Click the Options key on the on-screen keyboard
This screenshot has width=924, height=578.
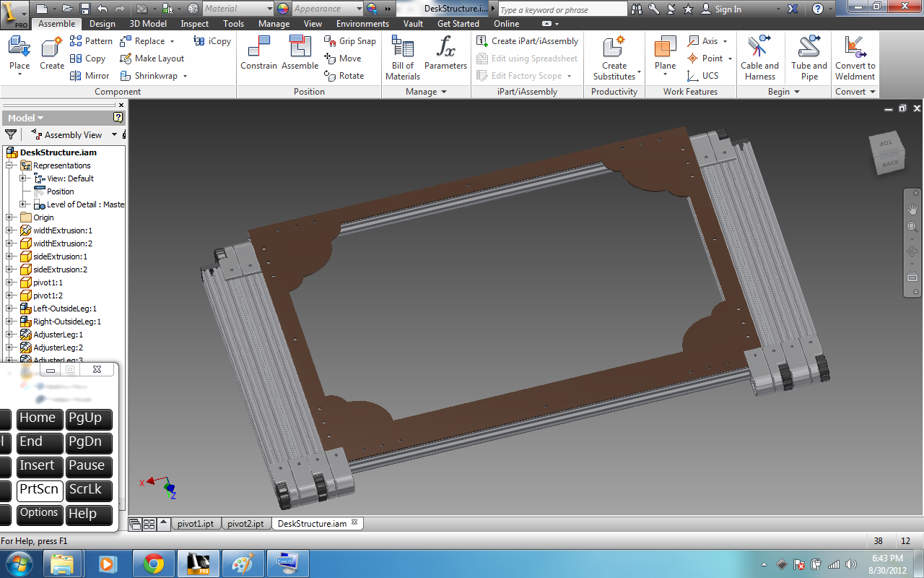click(x=39, y=514)
